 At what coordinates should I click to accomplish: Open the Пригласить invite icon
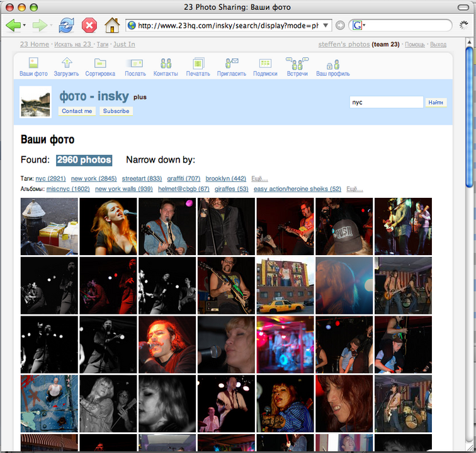click(x=232, y=63)
